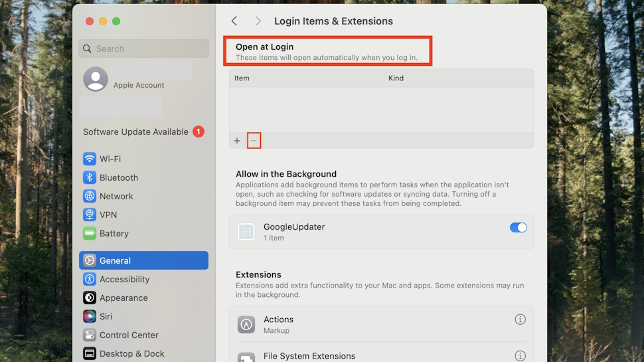Click the forward navigation chevron
The height and width of the screenshot is (362, 644).
[258, 21]
